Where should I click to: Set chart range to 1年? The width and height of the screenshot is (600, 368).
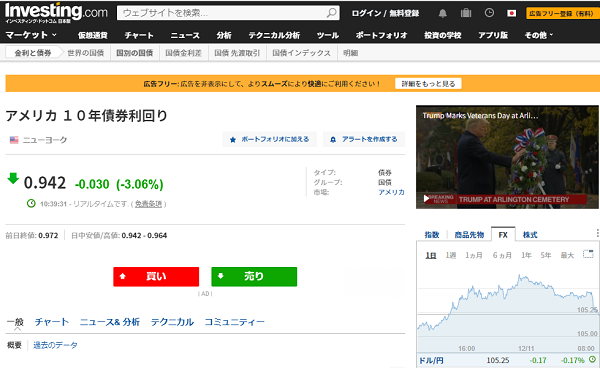click(527, 255)
